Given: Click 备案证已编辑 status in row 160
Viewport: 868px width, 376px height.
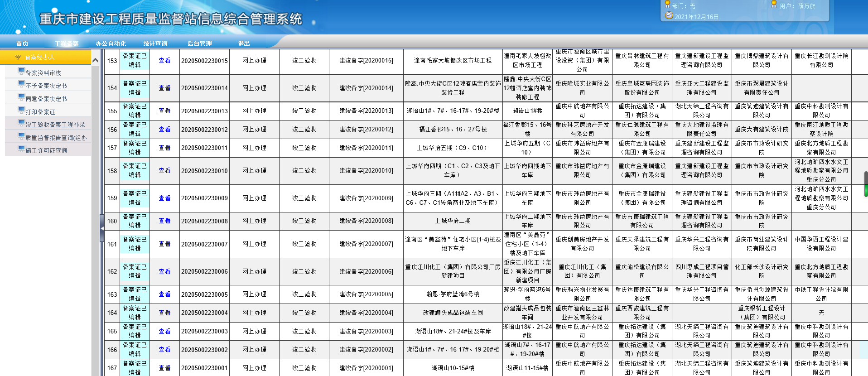Looking at the screenshot, I should point(135,221).
